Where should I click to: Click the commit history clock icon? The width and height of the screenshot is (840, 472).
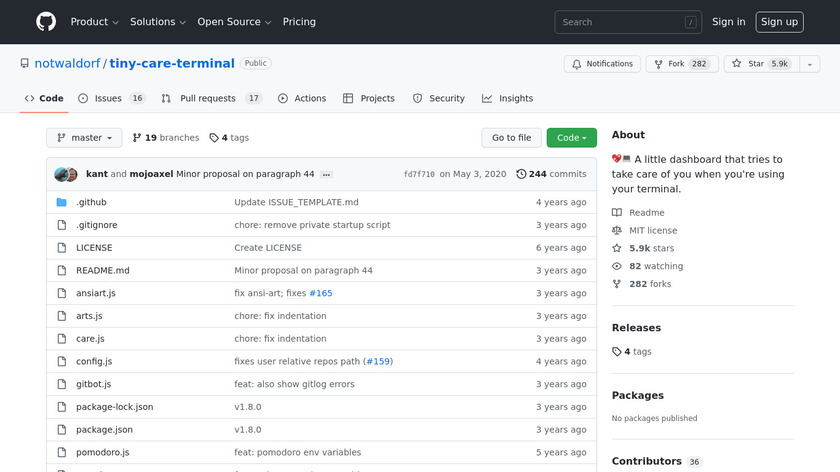[x=521, y=174]
